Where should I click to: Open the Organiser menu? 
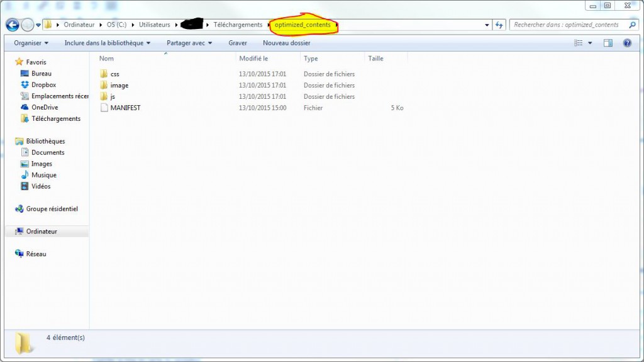[x=31, y=43]
